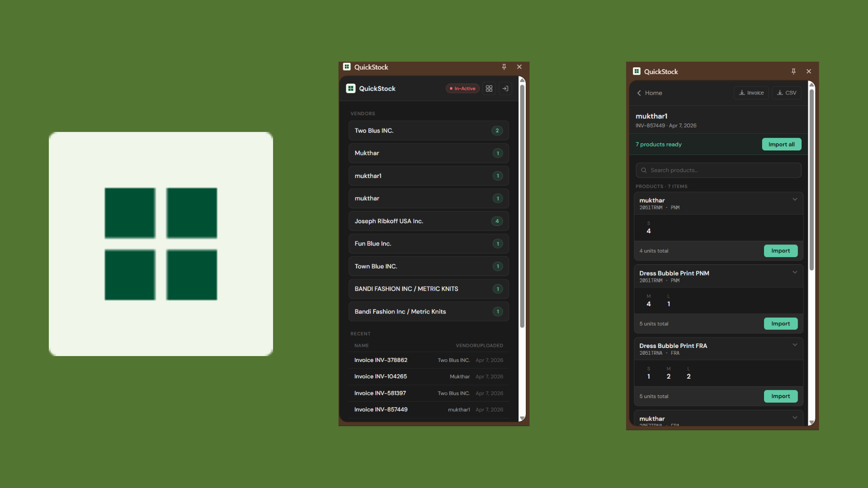Click the Import all button

pos(781,144)
